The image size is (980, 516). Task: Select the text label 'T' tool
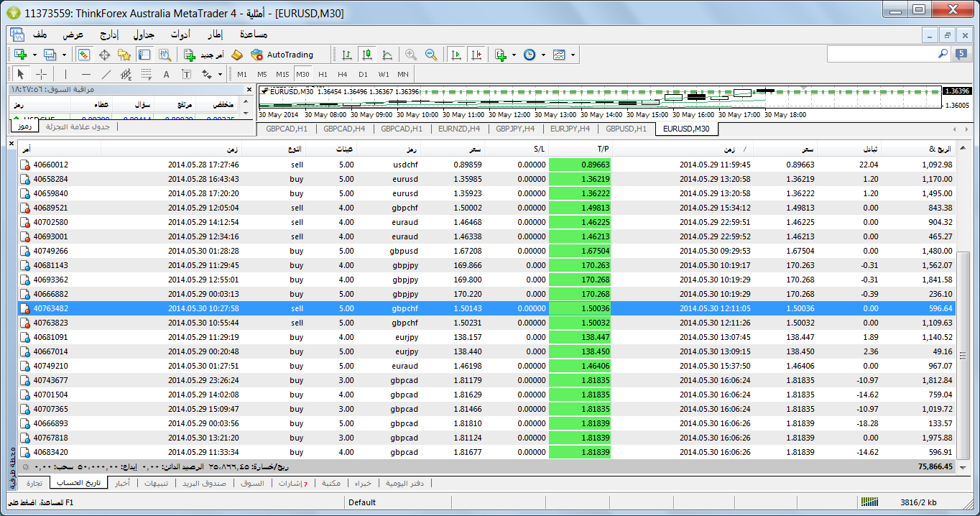point(187,74)
